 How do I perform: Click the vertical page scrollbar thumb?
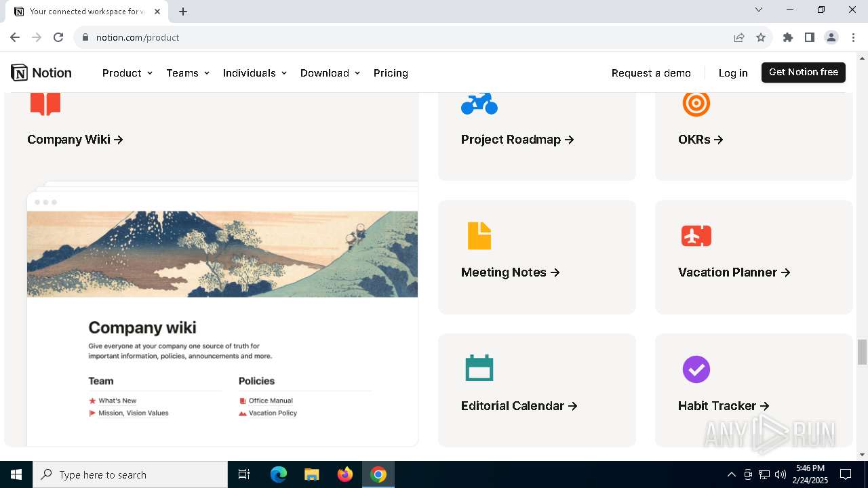862,352
